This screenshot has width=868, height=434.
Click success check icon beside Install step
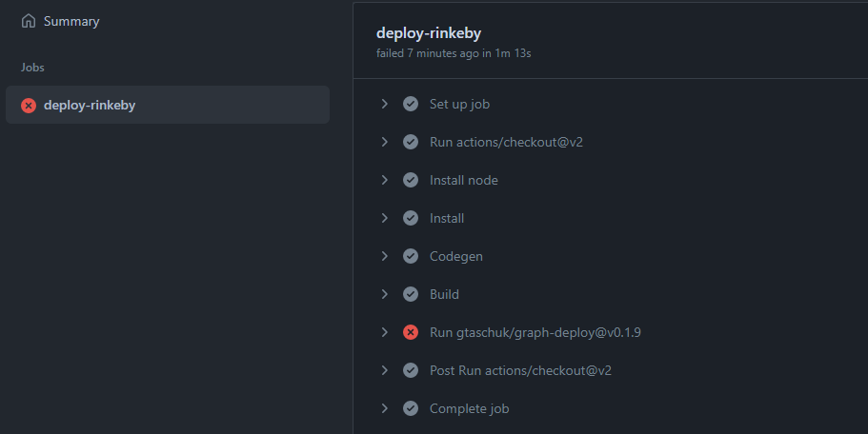pos(411,218)
